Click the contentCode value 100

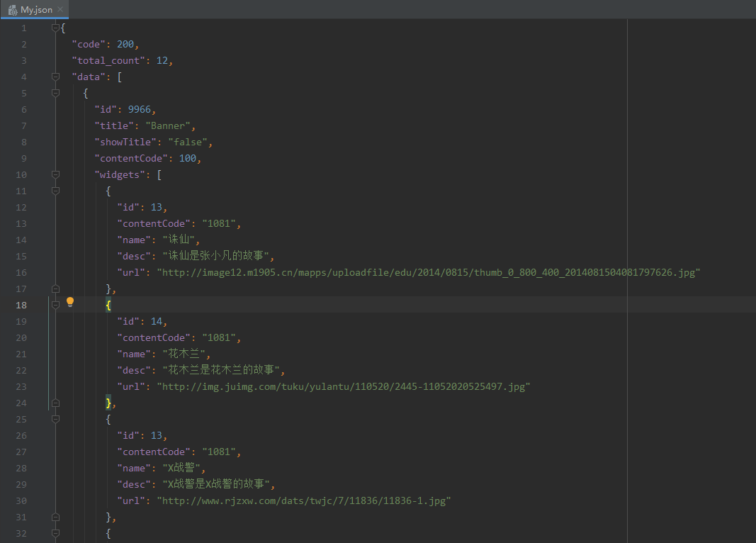coord(188,159)
